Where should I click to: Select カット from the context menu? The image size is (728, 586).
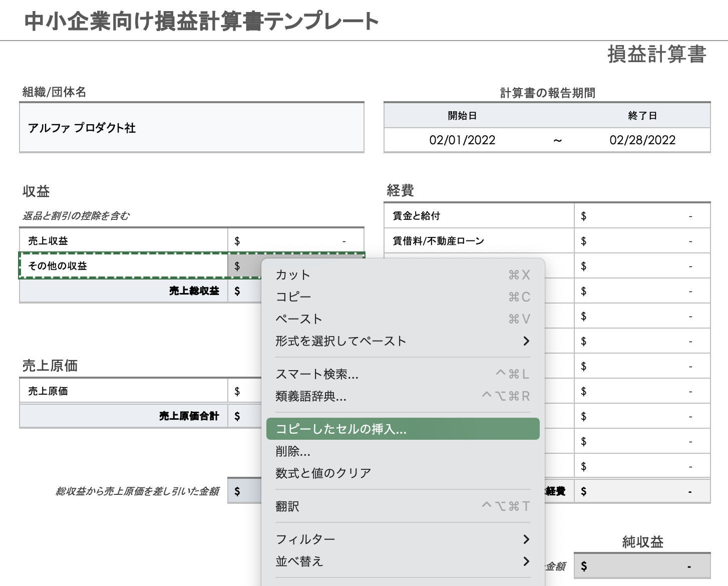click(293, 274)
